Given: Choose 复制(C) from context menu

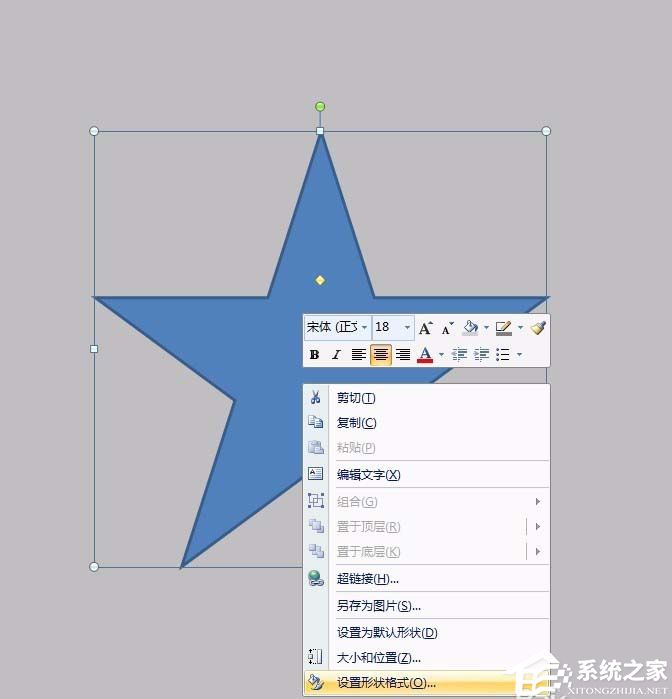Looking at the screenshot, I should (426, 423).
